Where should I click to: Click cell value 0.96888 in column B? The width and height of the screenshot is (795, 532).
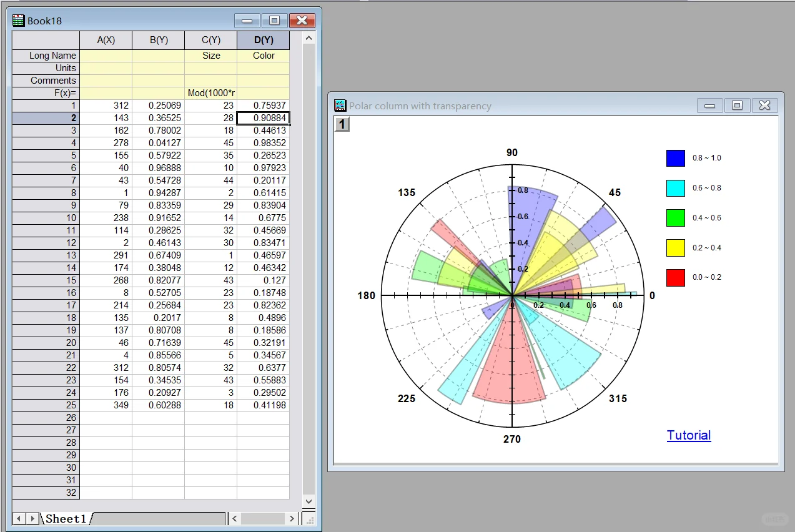pyautogui.click(x=159, y=168)
